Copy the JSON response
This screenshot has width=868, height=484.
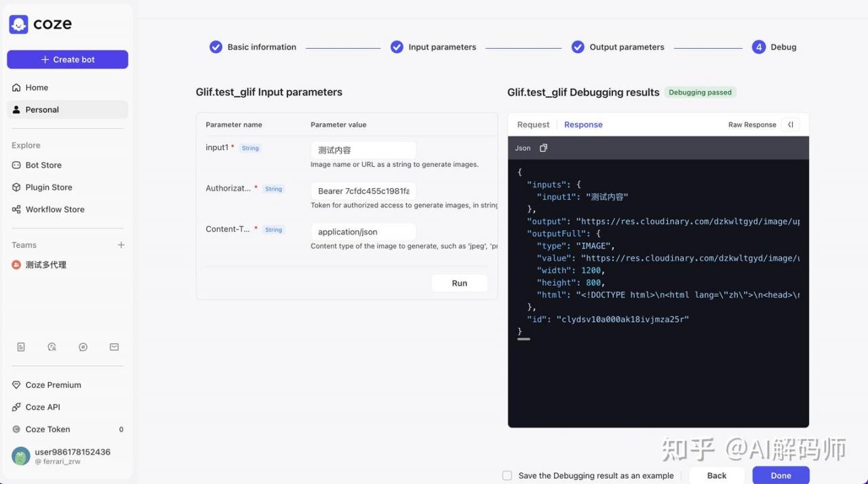point(543,148)
